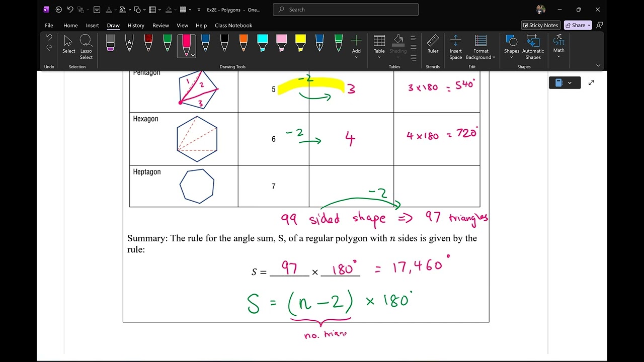Click the page template icon in title bar
644x362 pixels.
pyautogui.click(x=97, y=10)
